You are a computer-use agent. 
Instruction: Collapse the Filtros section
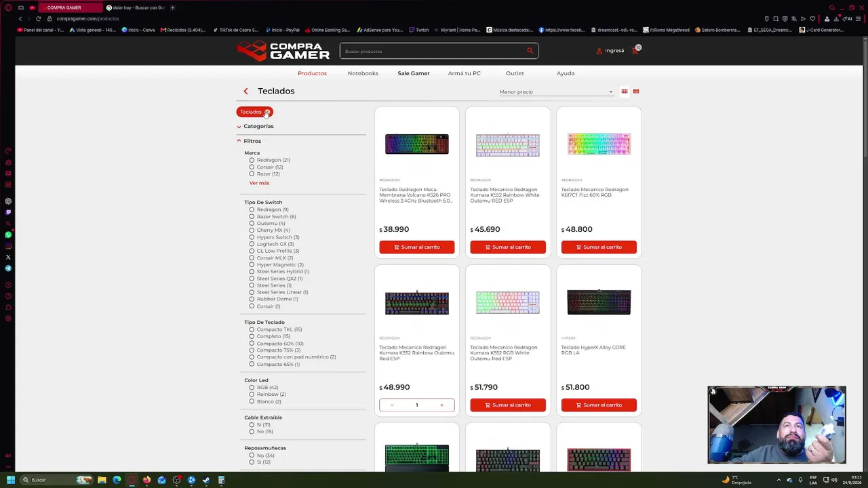pos(250,141)
